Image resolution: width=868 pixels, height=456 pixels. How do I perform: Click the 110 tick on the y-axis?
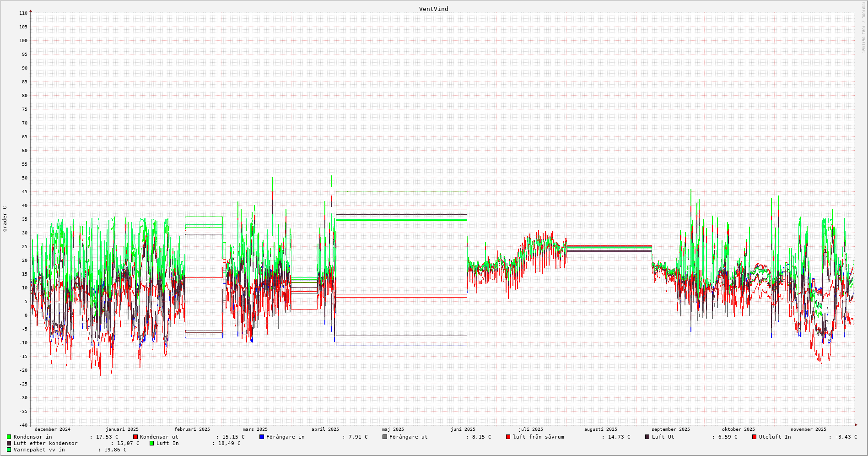[x=23, y=13]
